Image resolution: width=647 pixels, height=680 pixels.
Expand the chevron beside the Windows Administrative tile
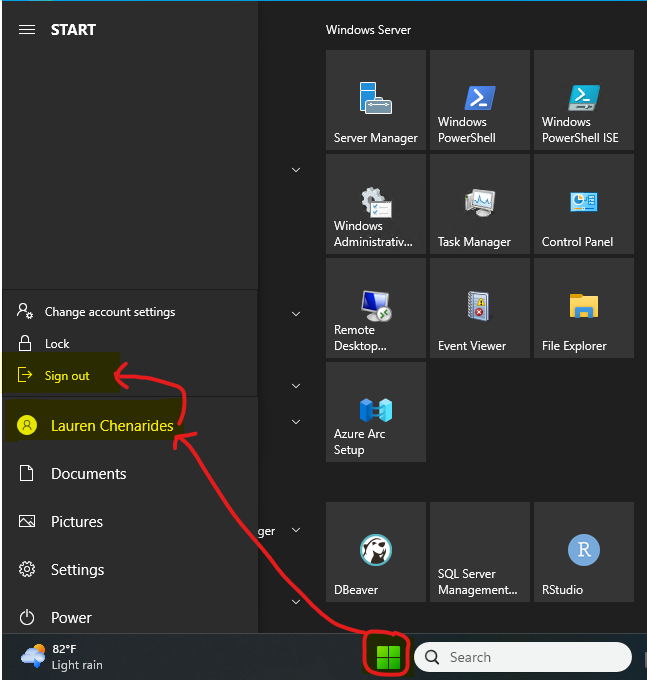tap(296, 170)
